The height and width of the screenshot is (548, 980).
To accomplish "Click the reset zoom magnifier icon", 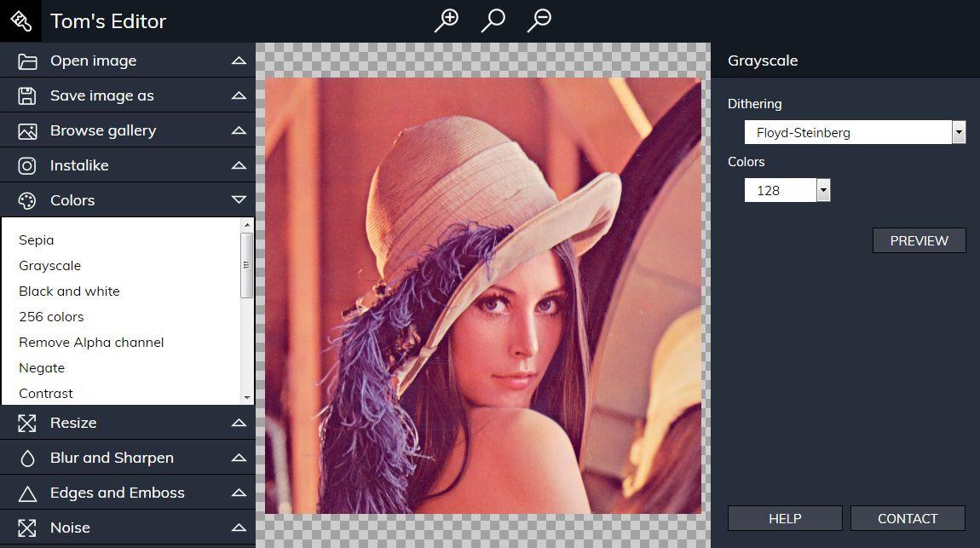I will tap(493, 20).
